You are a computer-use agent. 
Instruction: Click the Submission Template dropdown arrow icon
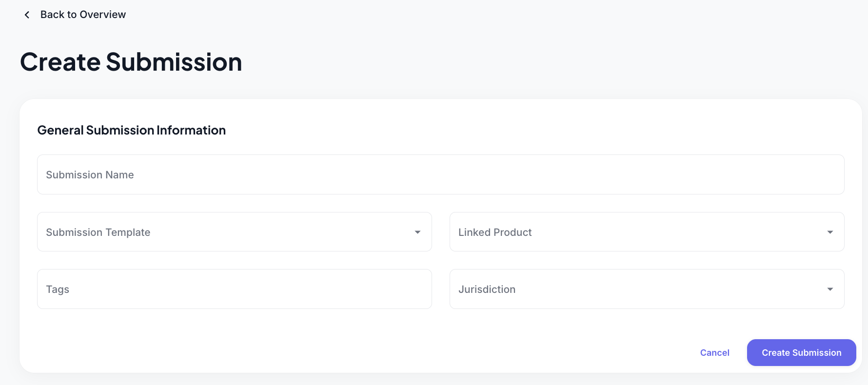click(x=417, y=232)
